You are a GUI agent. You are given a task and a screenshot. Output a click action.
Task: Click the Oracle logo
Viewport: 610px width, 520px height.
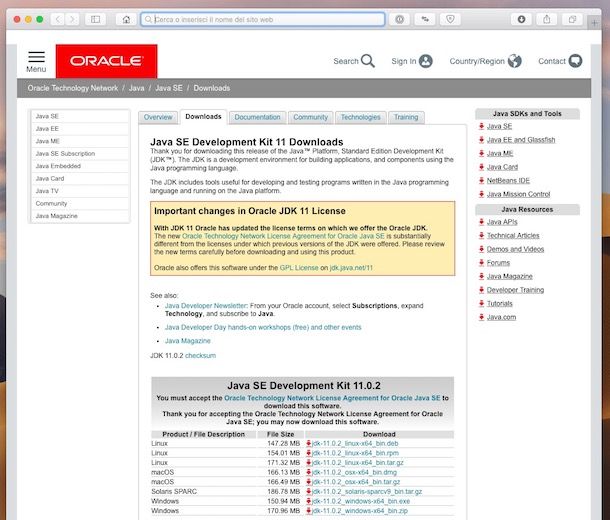[107, 61]
